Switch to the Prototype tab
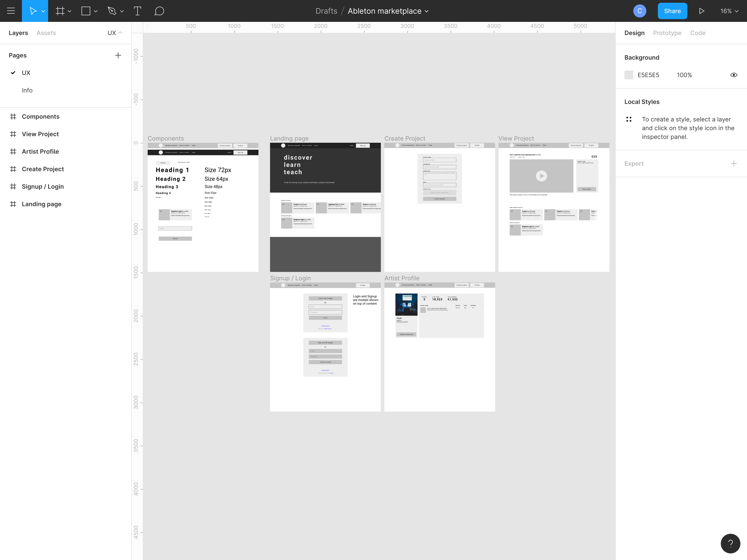Image resolution: width=747 pixels, height=560 pixels. [x=667, y=33]
